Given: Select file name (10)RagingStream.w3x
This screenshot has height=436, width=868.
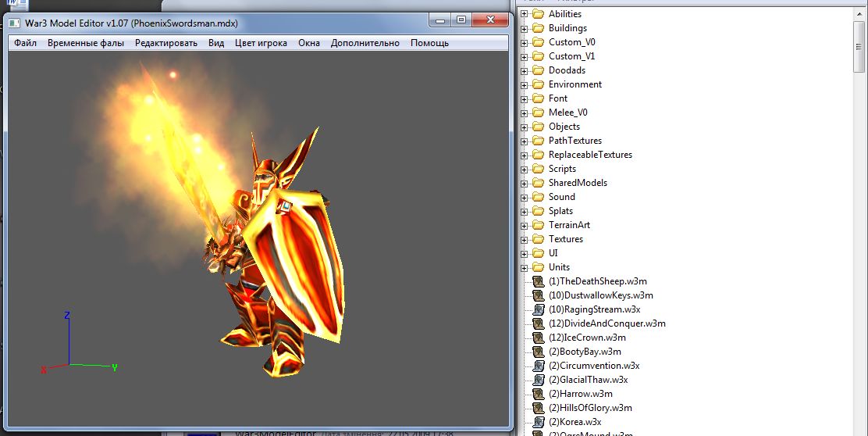Looking at the screenshot, I should click(594, 309).
